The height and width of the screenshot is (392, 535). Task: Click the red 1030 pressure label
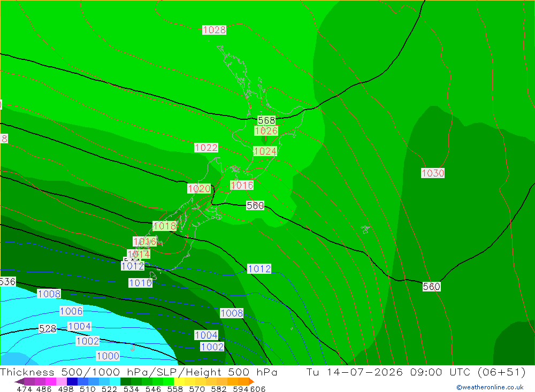433,173
